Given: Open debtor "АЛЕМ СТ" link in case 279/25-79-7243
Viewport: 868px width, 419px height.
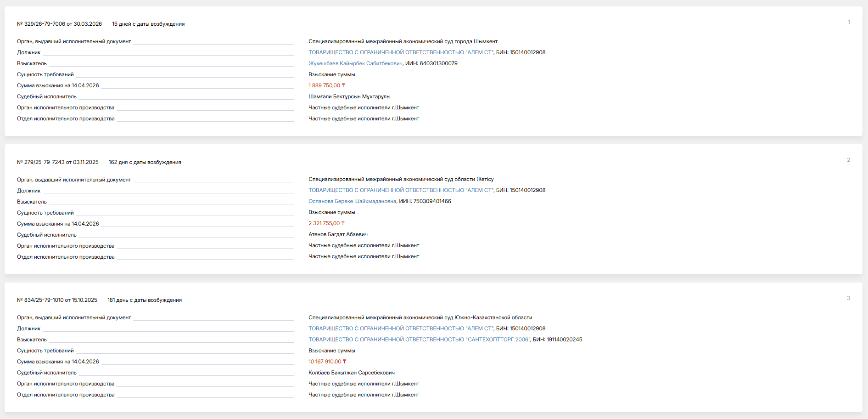Looking at the screenshot, I should [401, 190].
